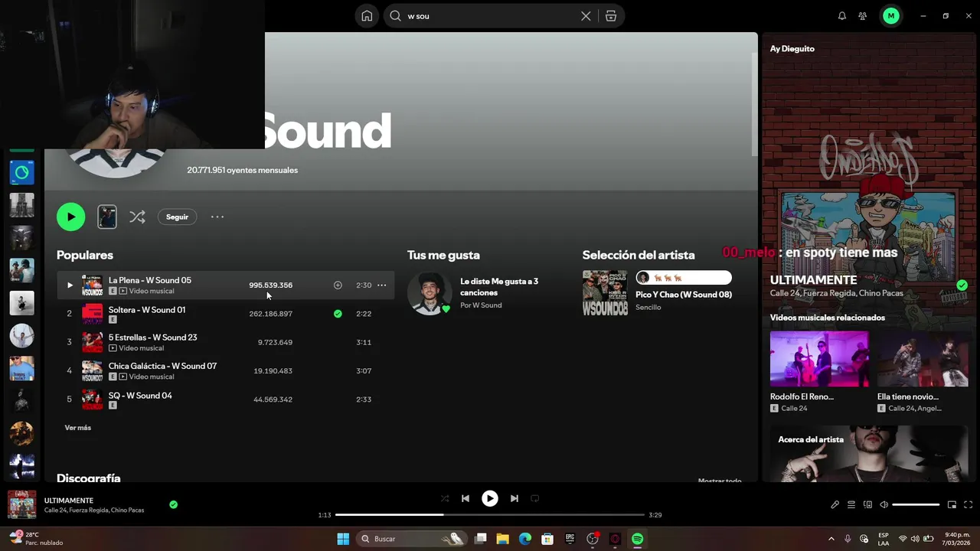This screenshot has height=551, width=980.
Task: Open the notifications bell
Action: coord(842,16)
